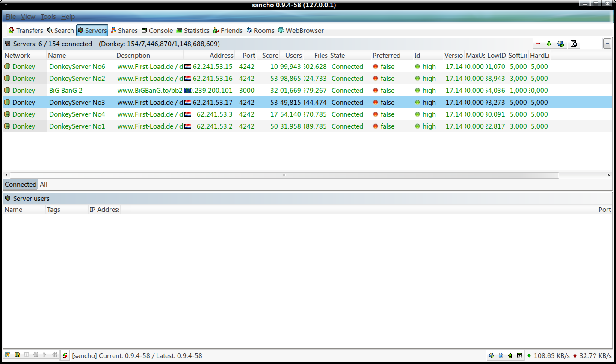Click the globe plus icon in status bar
This screenshot has width=616, height=364.
tap(492, 355)
